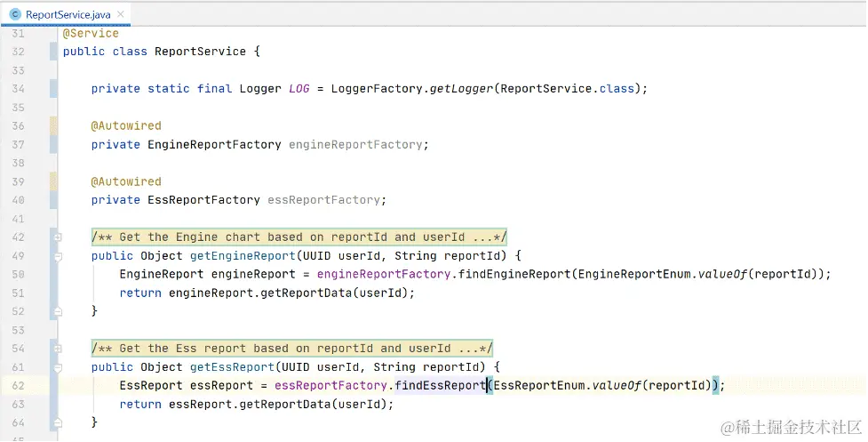This screenshot has width=868, height=442.
Task: Click line number 31 in gutter
Action: [x=19, y=33]
